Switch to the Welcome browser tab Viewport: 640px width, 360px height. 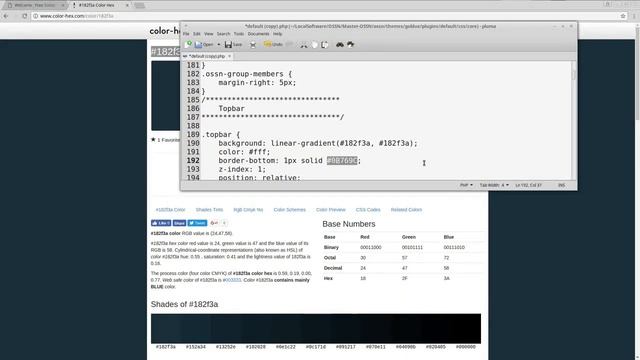(36, 5)
